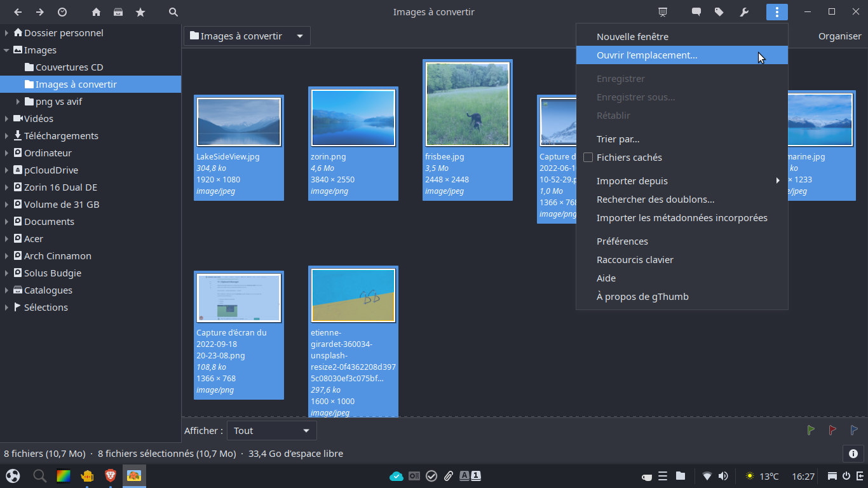The image size is (868, 488).
Task: Expand the png vs avif folder
Action: [x=18, y=102]
